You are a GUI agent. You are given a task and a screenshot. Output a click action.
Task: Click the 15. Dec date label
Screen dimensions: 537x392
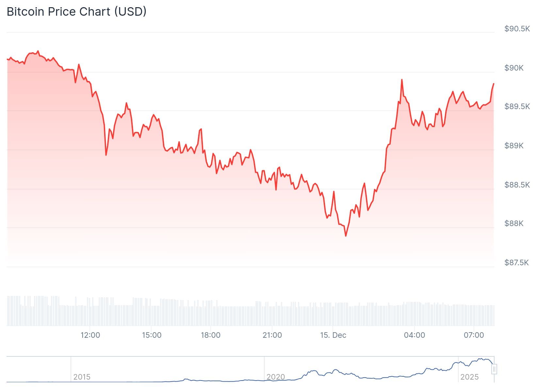coord(333,335)
